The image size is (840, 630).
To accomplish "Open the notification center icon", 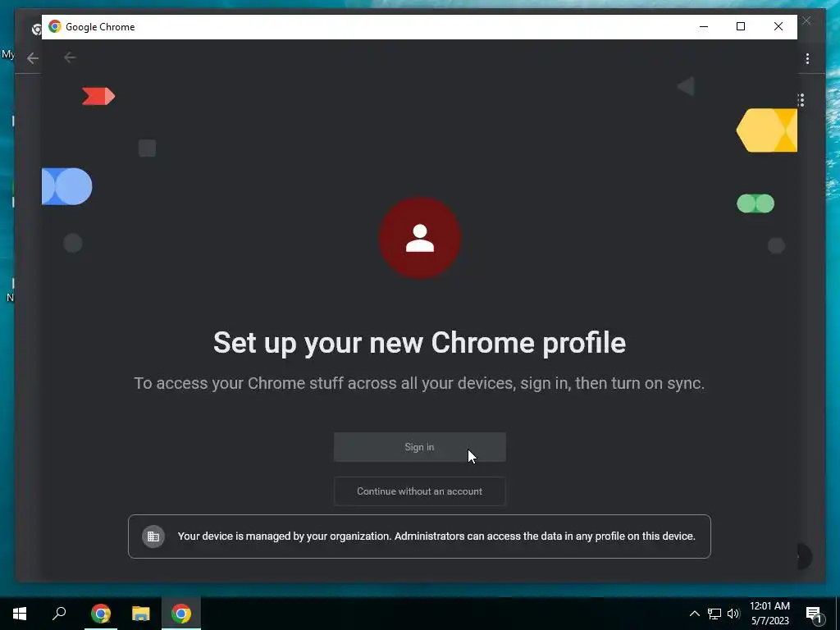I will pos(815,614).
